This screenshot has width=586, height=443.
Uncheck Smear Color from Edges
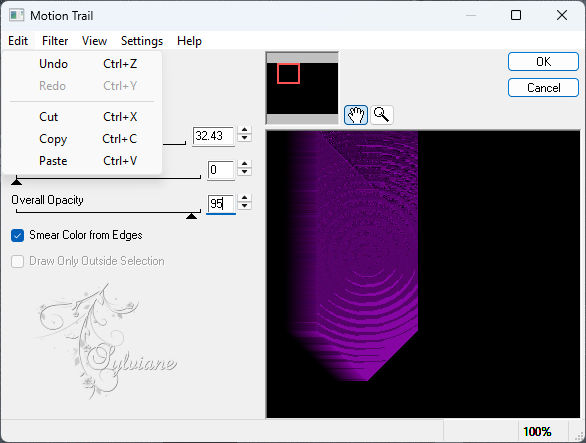[x=18, y=236]
